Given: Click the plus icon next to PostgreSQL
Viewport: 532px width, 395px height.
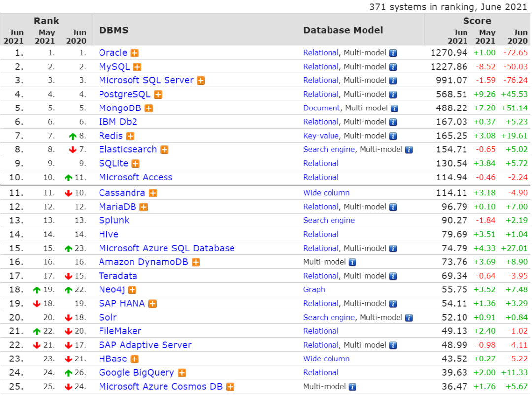Looking at the screenshot, I should pos(158,94).
